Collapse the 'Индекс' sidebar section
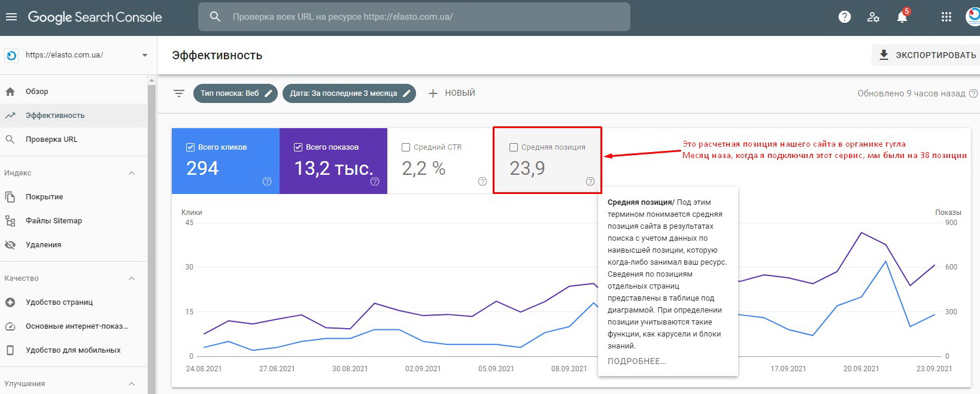This screenshot has width=980, height=394. click(x=132, y=173)
